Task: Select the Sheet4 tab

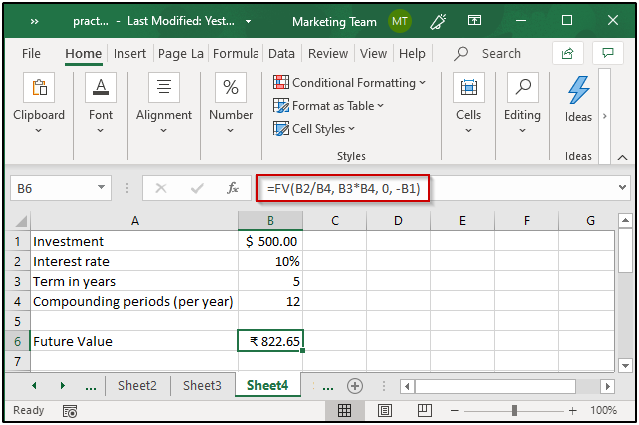Action: click(268, 385)
